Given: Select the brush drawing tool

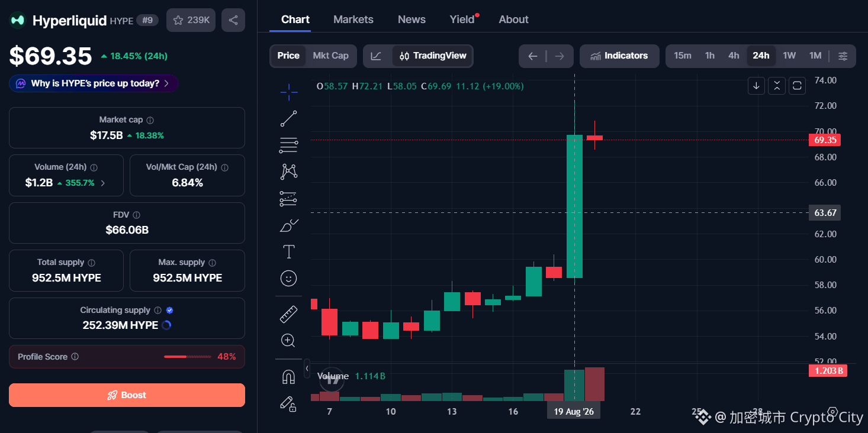Looking at the screenshot, I should click(288, 225).
